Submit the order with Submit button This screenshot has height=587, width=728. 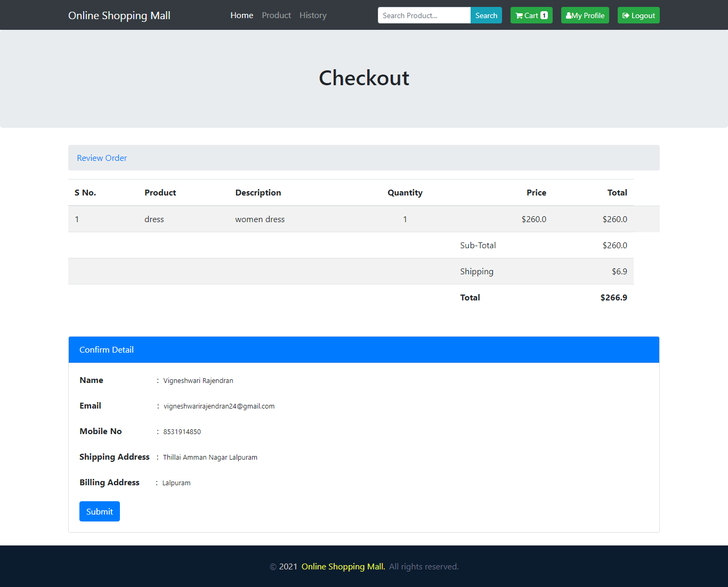click(x=100, y=511)
